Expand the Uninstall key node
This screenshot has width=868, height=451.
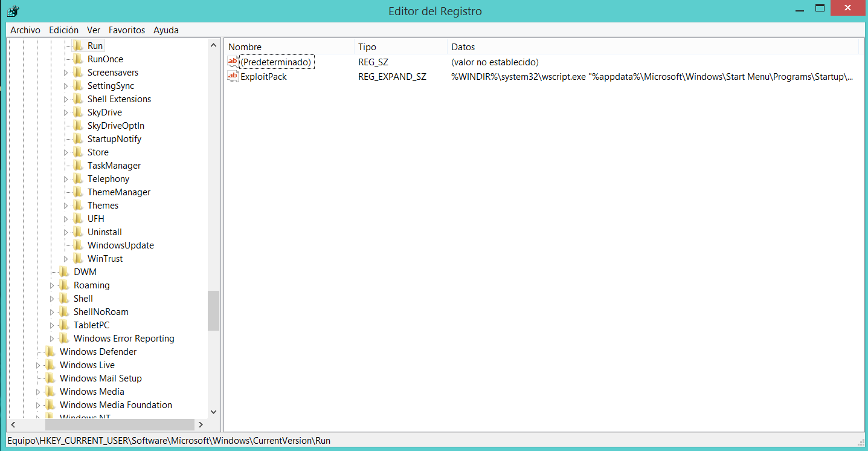[66, 232]
